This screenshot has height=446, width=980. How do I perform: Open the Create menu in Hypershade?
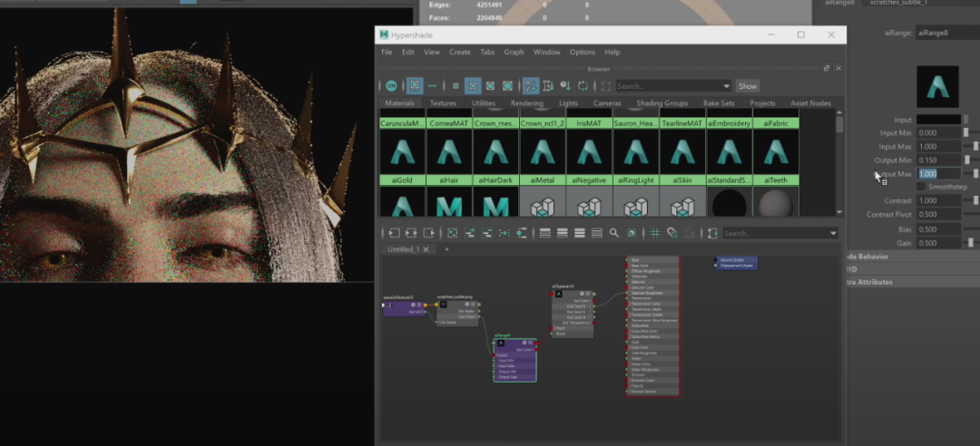coord(460,53)
